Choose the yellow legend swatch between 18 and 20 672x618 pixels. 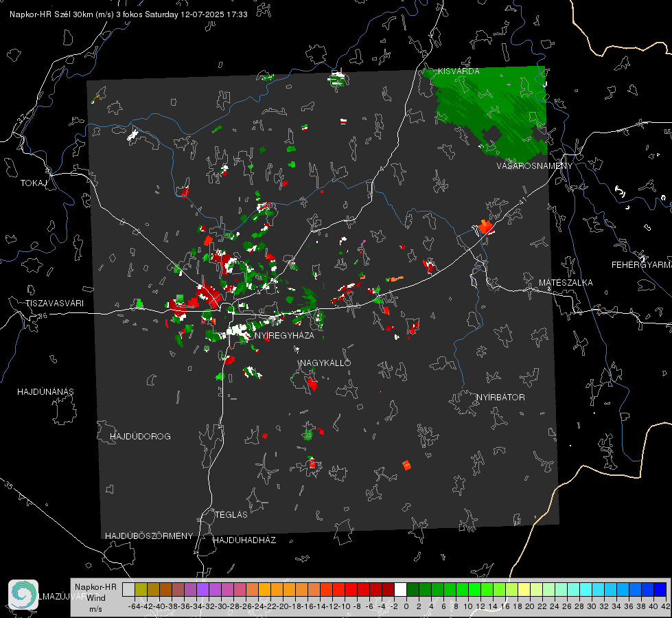(524, 590)
